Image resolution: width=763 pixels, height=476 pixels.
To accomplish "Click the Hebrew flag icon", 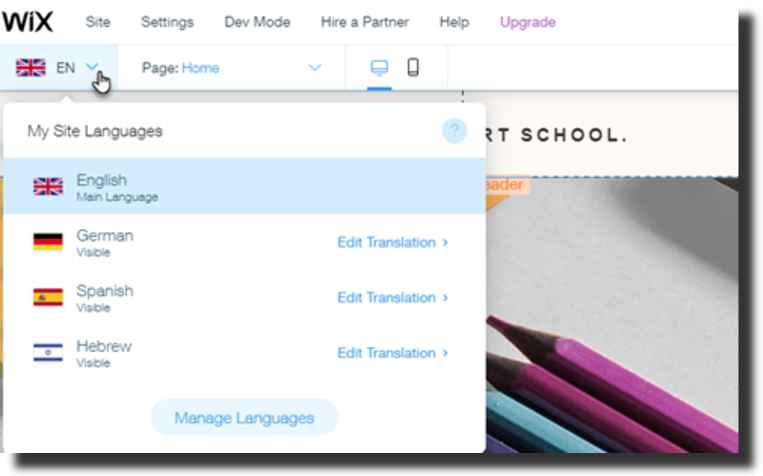I will 48,353.
